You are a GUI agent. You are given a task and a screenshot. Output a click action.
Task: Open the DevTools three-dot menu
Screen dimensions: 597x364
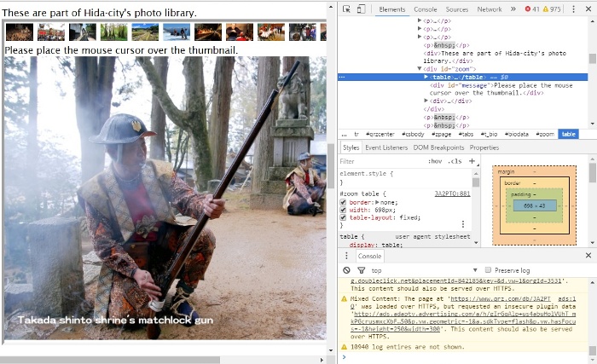(x=573, y=9)
